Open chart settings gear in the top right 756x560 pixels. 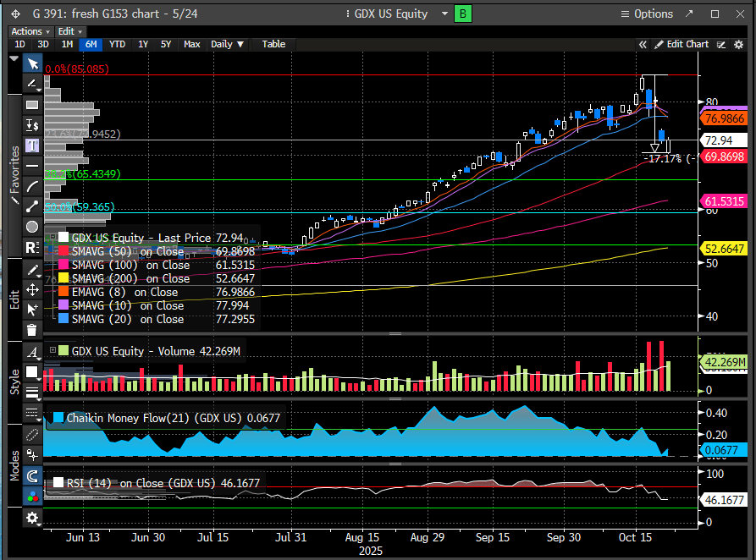tap(738, 44)
